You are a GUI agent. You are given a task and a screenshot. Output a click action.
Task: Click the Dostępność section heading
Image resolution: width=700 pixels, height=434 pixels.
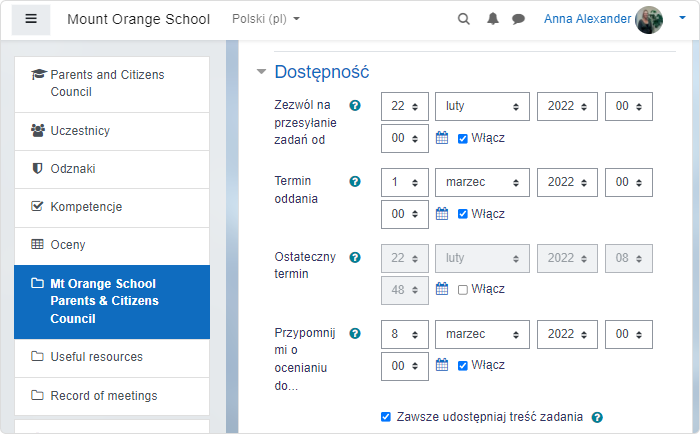click(321, 72)
